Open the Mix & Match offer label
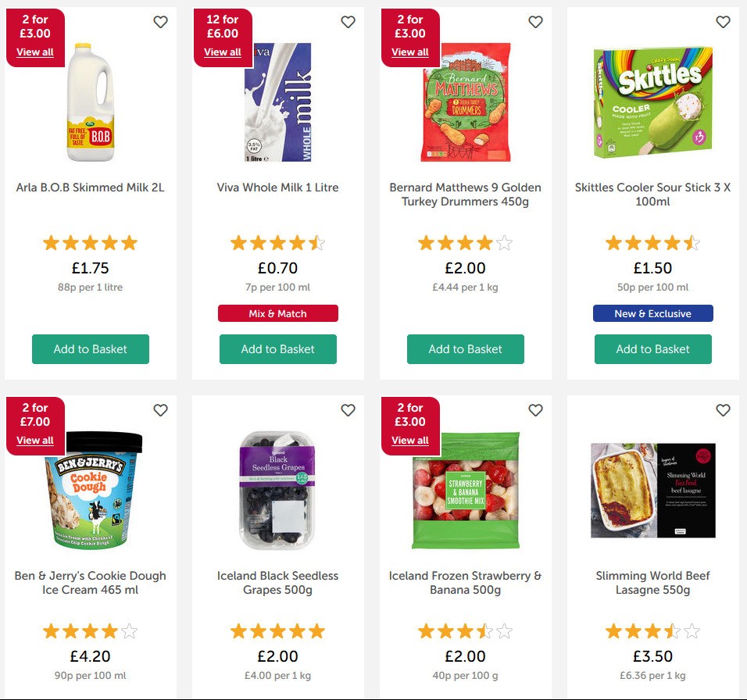The height and width of the screenshot is (700, 747). (x=278, y=313)
